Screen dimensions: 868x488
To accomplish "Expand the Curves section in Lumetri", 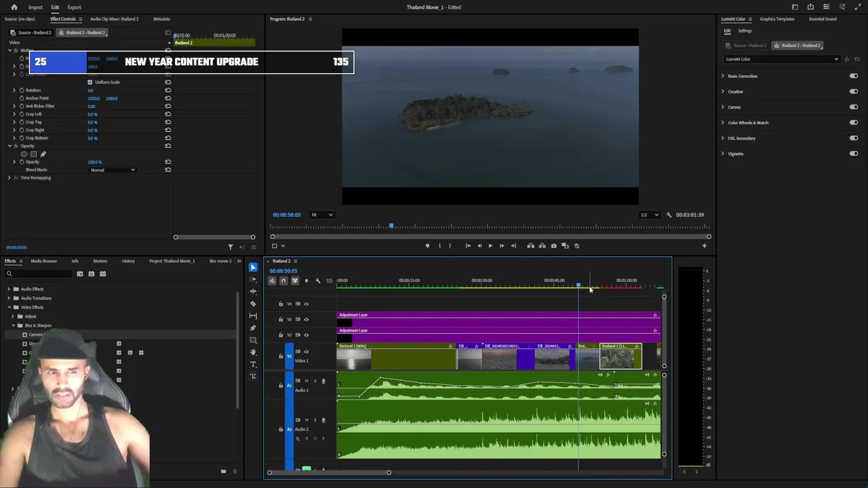I will (722, 107).
